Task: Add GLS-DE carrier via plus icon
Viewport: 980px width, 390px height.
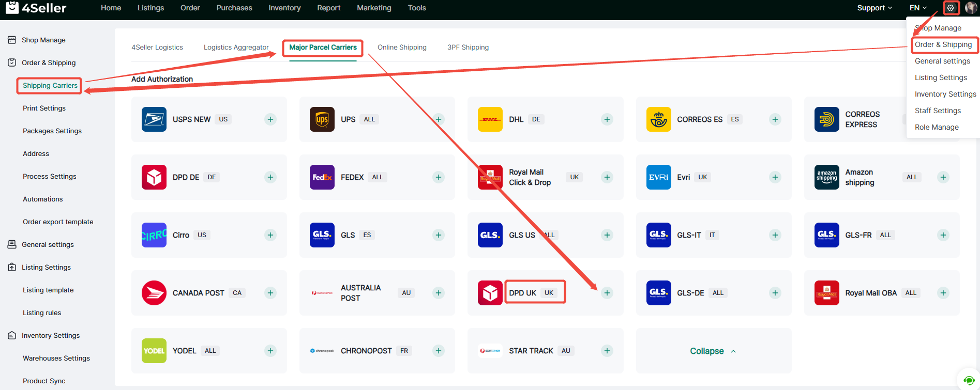Action: 775,293
